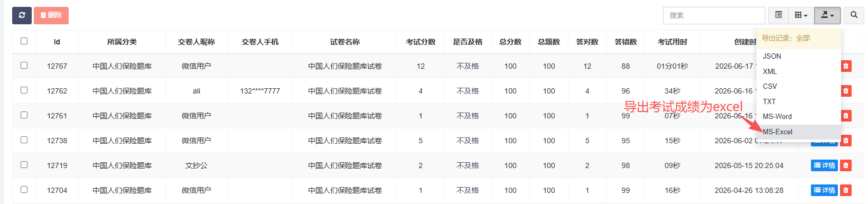Click the created time 2026-05-15 20:25:04
This screenshot has width=868, height=204.
point(749,165)
